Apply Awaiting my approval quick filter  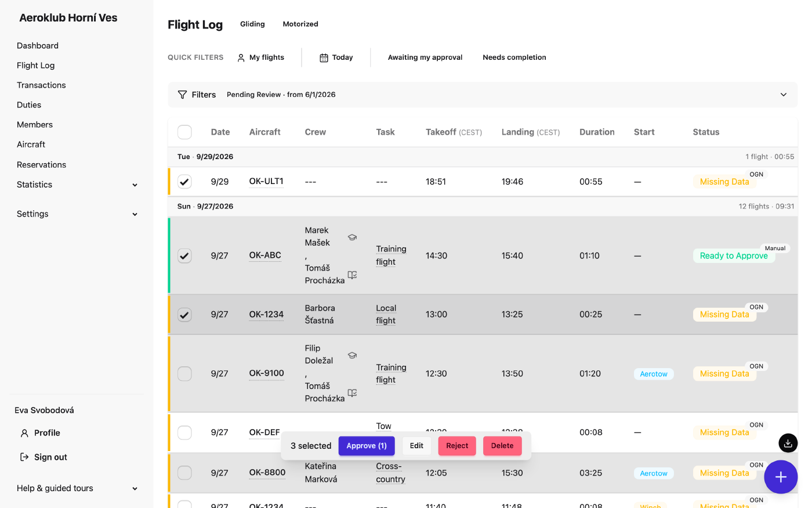click(425, 57)
